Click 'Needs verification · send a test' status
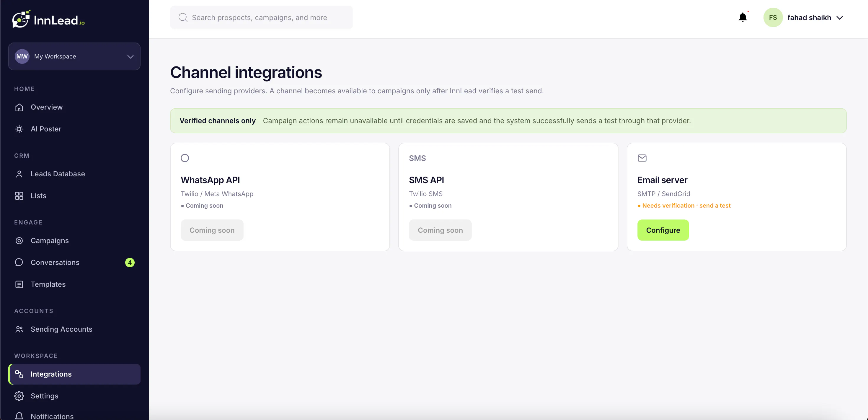This screenshot has width=868, height=420. pyautogui.click(x=684, y=206)
